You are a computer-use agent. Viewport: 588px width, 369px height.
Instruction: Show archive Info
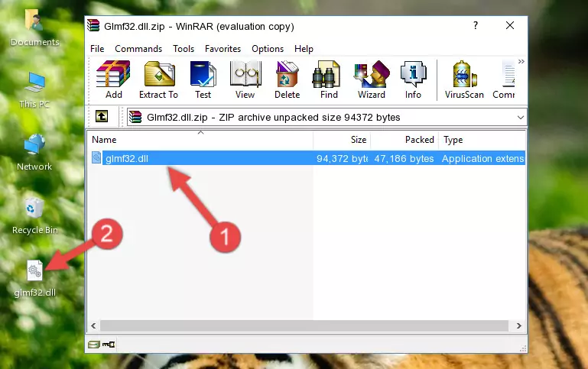[413, 79]
